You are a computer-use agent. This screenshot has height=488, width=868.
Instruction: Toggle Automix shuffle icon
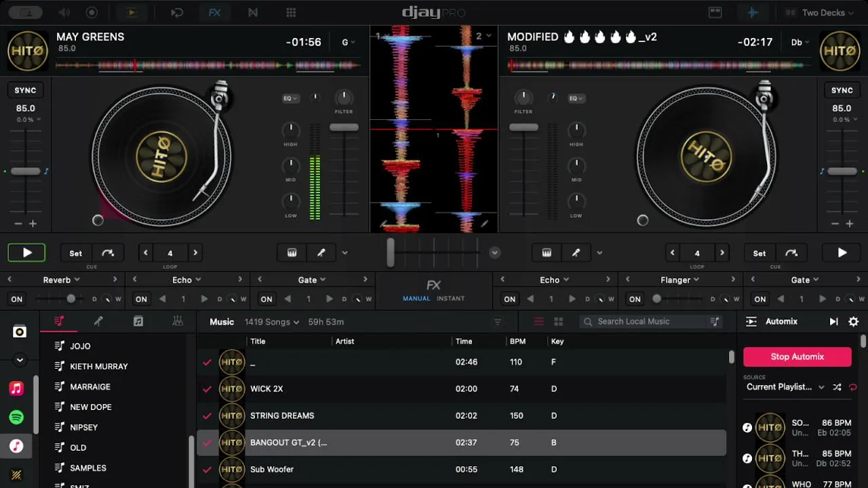pyautogui.click(x=837, y=387)
